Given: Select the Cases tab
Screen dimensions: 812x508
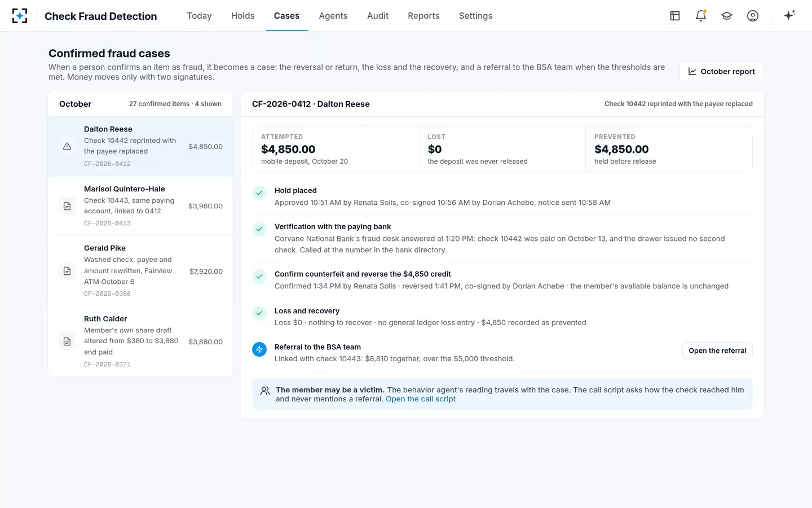Looking at the screenshot, I should tap(286, 16).
